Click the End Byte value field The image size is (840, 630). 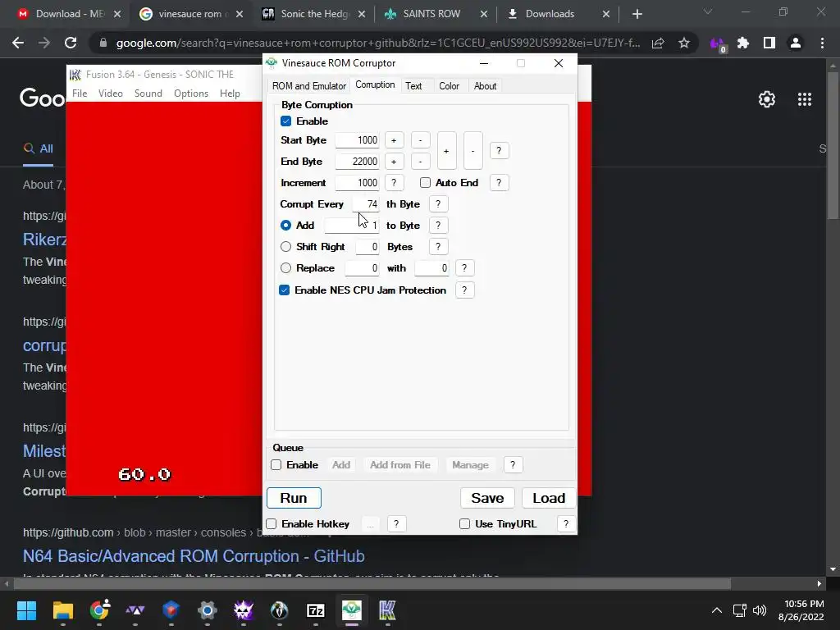coord(357,162)
